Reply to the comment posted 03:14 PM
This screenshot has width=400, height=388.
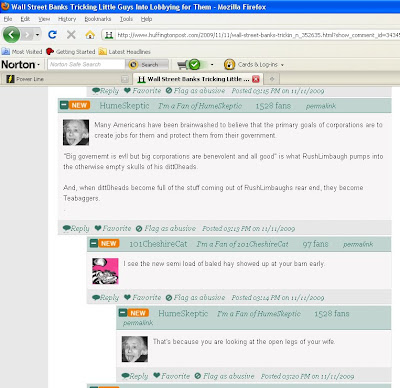click(105, 297)
